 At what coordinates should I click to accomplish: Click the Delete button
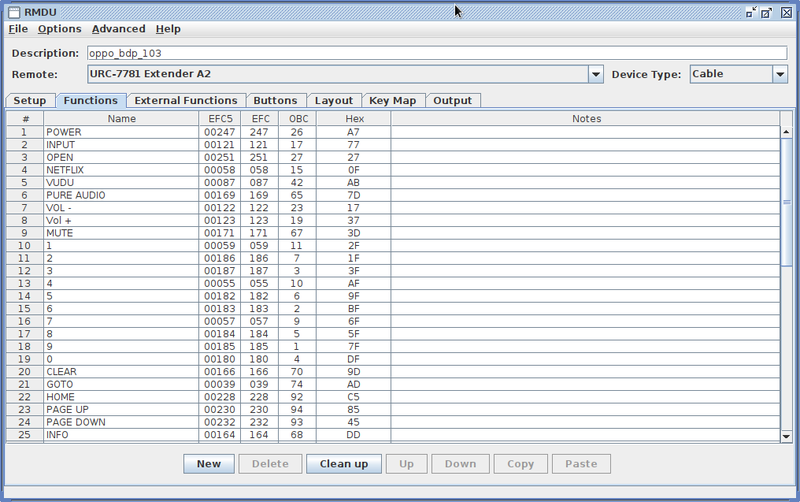click(x=270, y=464)
